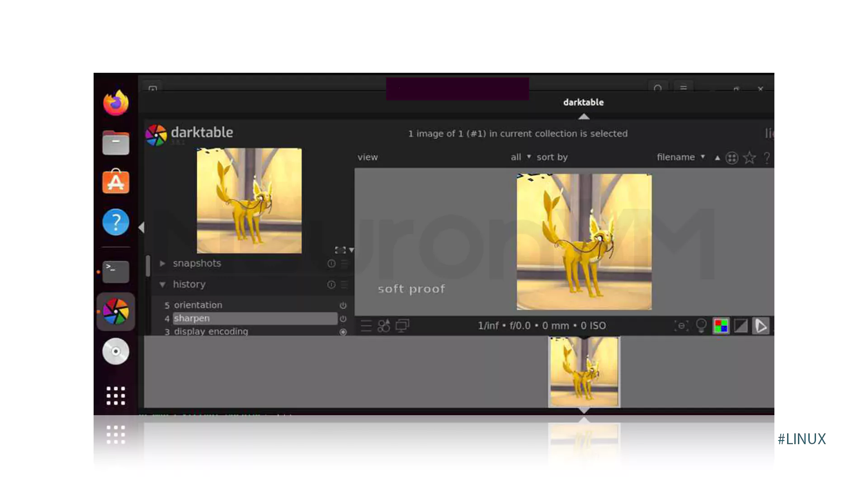The width and height of the screenshot is (868, 488).
Task: Toggle the clipping indication icon
Action: coord(741,326)
